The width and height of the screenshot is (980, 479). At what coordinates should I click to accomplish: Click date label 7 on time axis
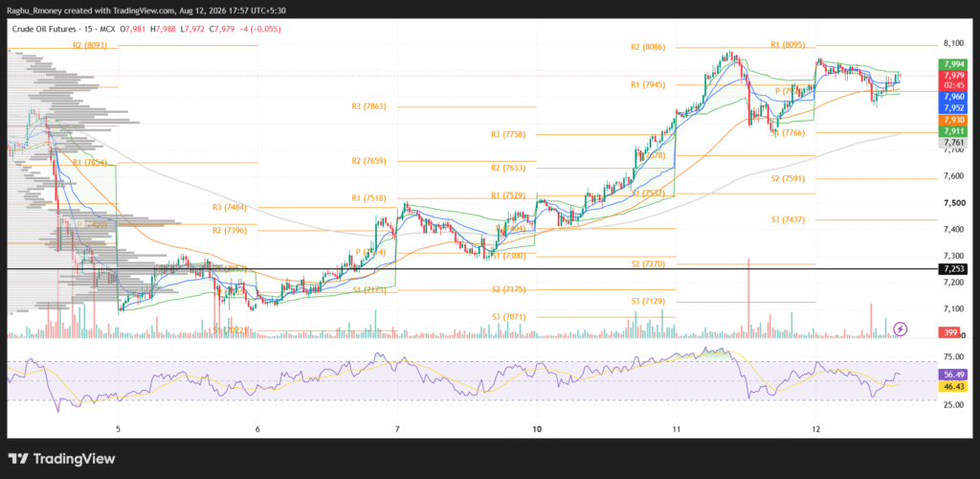pos(397,429)
